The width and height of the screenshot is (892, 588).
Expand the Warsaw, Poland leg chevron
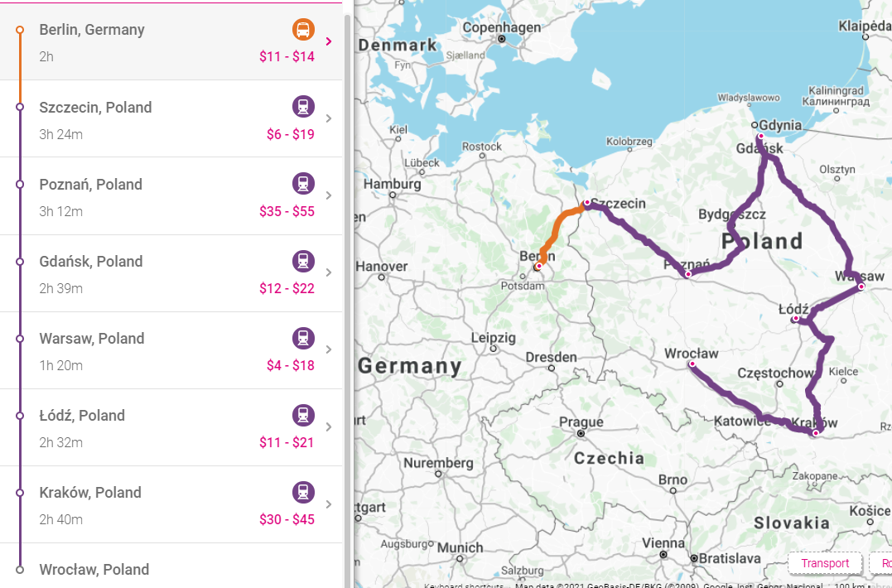pos(329,349)
